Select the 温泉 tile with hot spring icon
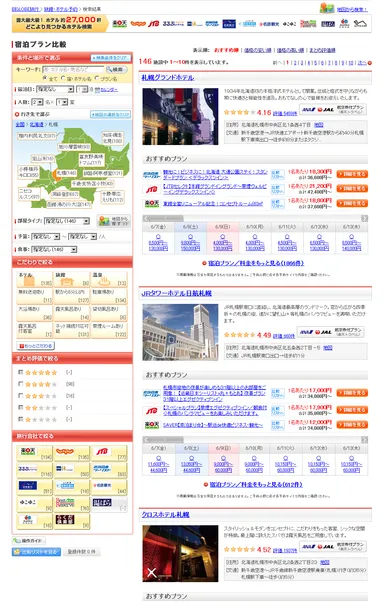 pyautogui.click(x=109, y=279)
